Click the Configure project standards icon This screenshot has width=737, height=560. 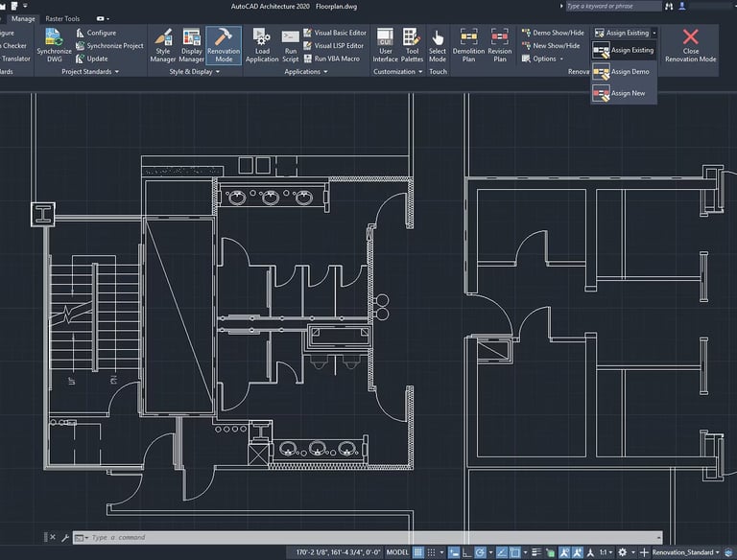tap(80, 33)
